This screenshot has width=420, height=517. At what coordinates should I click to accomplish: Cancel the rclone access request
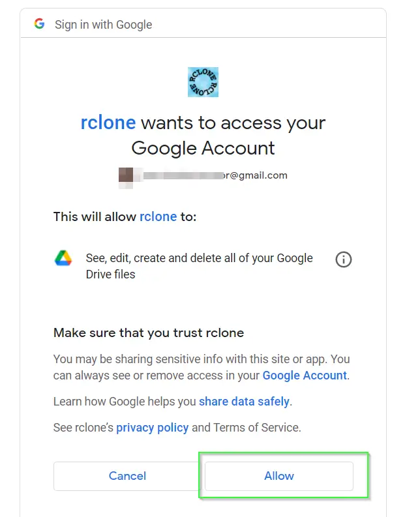(127, 476)
